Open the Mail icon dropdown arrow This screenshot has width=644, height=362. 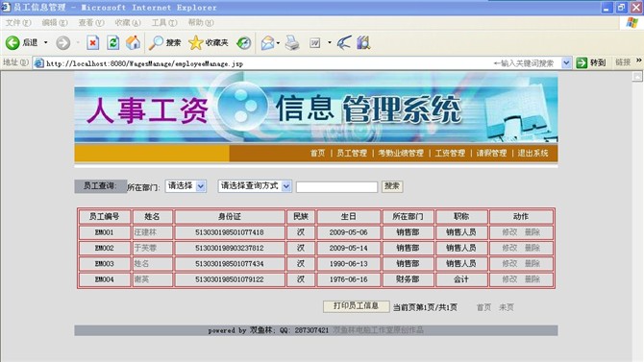point(278,42)
